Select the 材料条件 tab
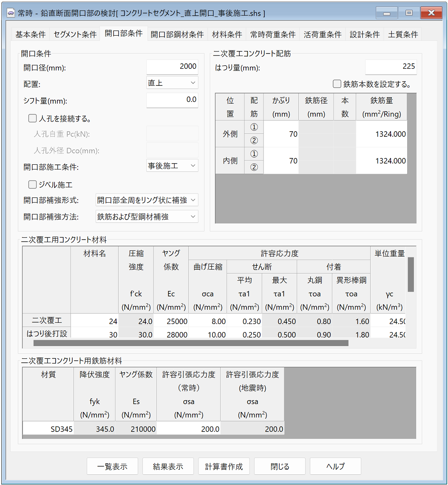 coord(226,34)
